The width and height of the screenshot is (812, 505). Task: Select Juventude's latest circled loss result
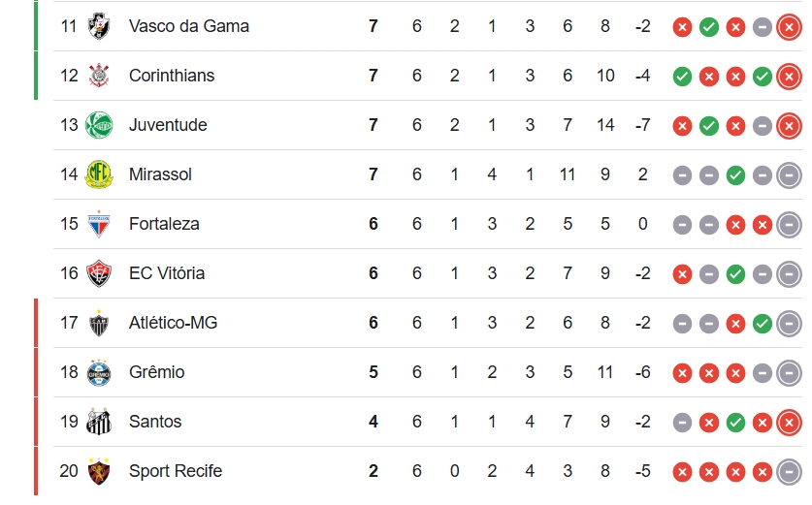(x=789, y=126)
